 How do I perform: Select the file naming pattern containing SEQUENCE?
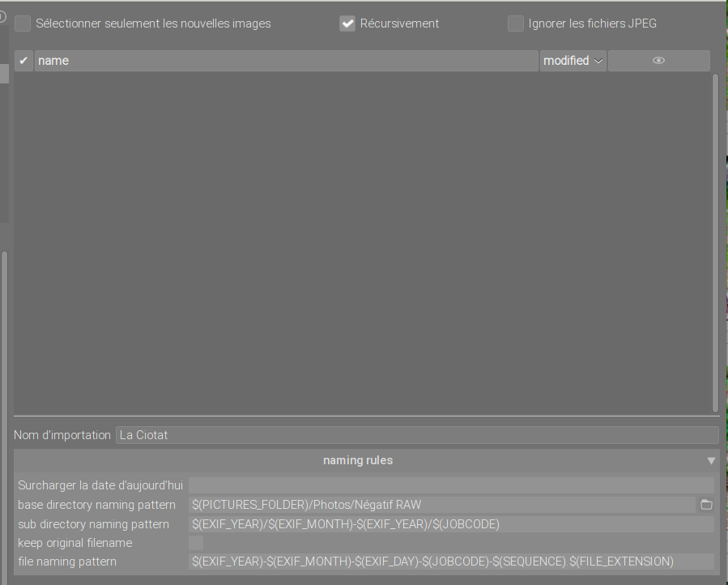pos(431,561)
